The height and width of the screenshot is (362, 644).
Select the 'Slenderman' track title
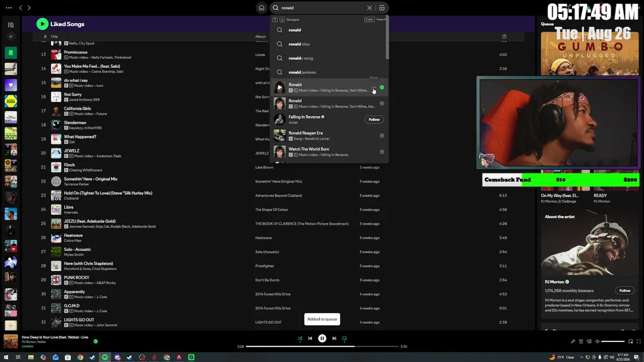coord(75,123)
